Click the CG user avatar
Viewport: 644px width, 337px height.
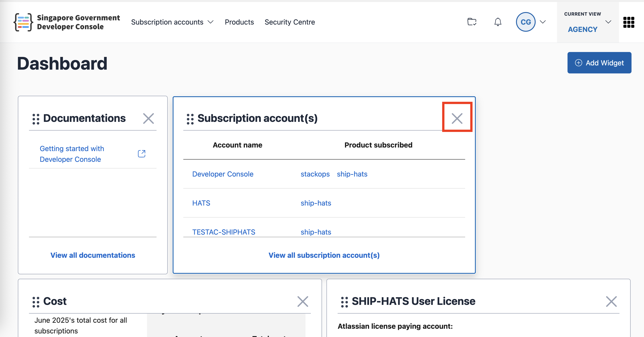[x=526, y=22]
